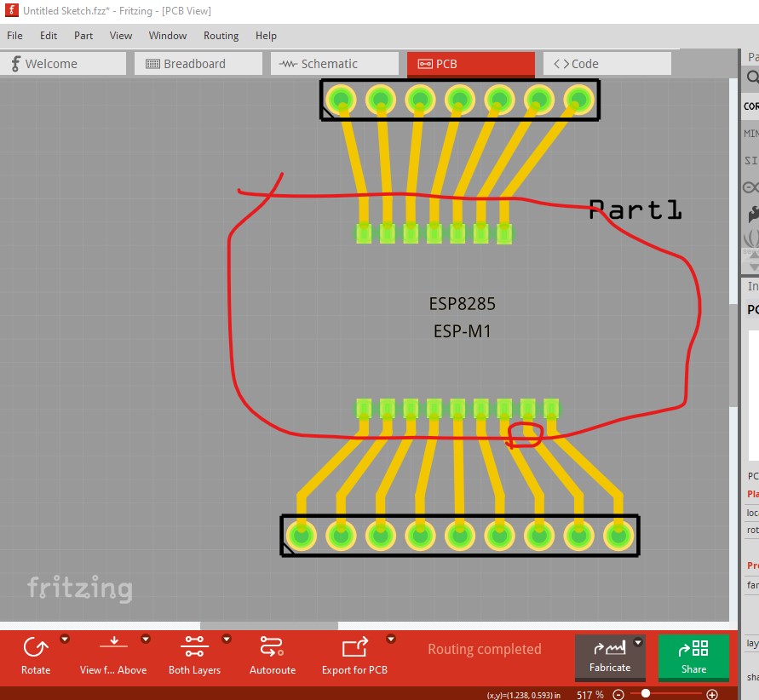Click the zoom in plus icon

(712, 695)
